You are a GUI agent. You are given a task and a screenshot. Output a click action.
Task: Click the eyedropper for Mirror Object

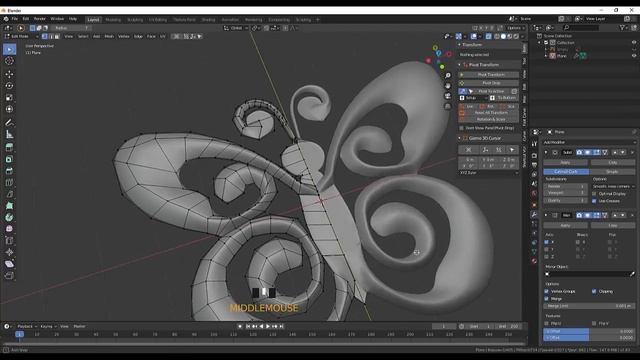[x=632, y=274]
